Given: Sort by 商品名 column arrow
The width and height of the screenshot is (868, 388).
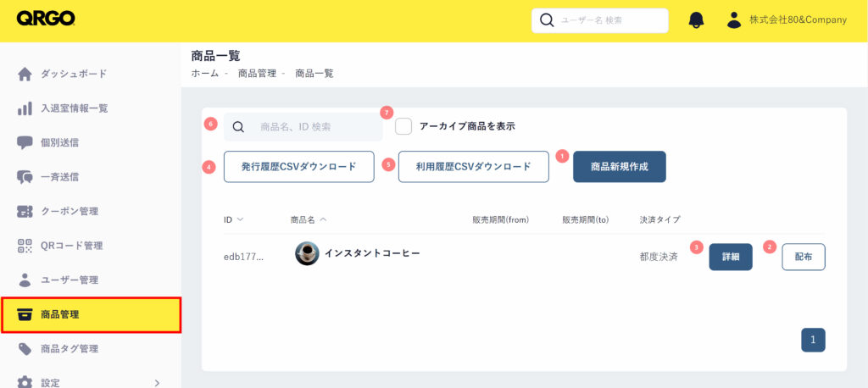Looking at the screenshot, I should (323, 219).
